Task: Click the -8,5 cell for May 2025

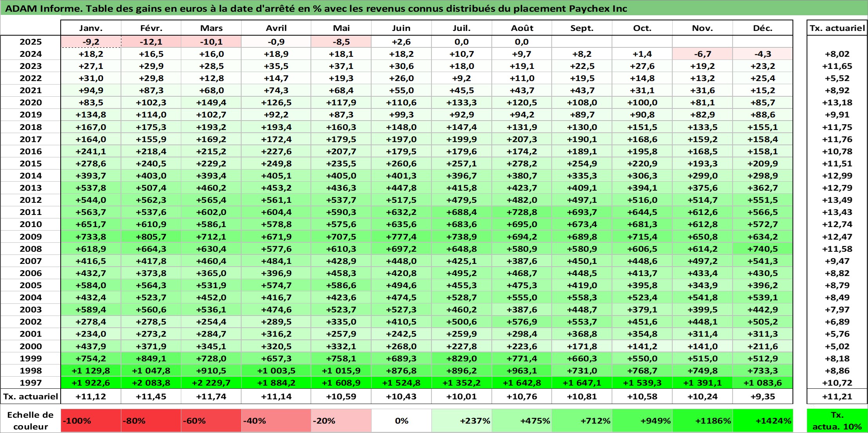Action: tap(341, 41)
